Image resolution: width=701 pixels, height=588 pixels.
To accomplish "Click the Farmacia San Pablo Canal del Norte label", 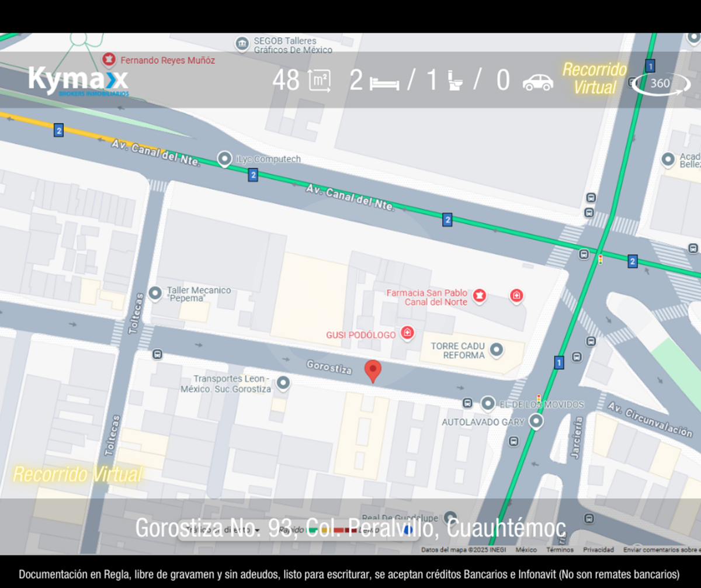I will (427, 297).
